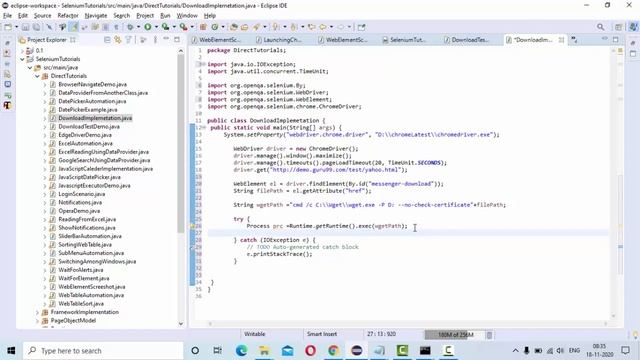Open the Project Explorer filter icon
This screenshot has width=640, height=360.
coord(129,40)
